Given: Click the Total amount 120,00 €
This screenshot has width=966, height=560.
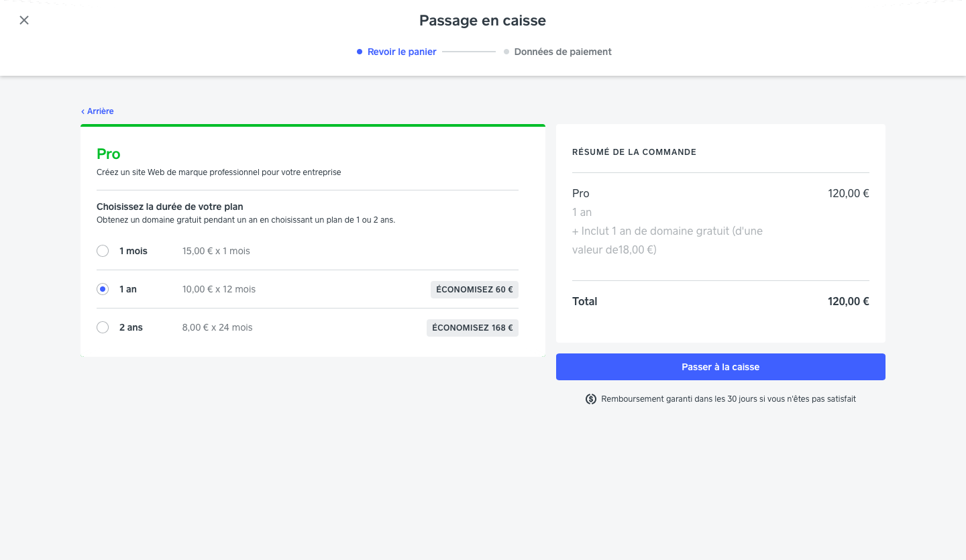Looking at the screenshot, I should click(849, 301).
